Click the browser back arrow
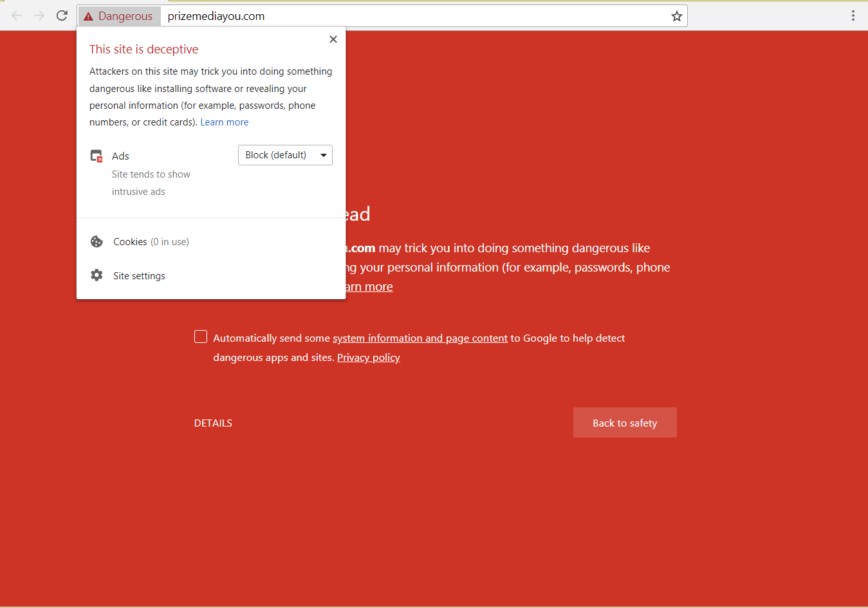Image resolution: width=868 pixels, height=608 pixels. (x=17, y=15)
